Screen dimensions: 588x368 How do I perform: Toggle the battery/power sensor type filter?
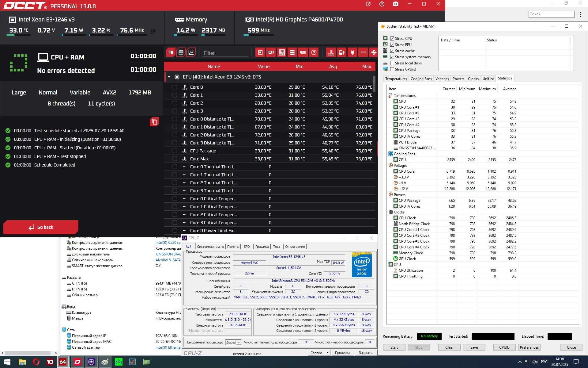click(x=342, y=52)
